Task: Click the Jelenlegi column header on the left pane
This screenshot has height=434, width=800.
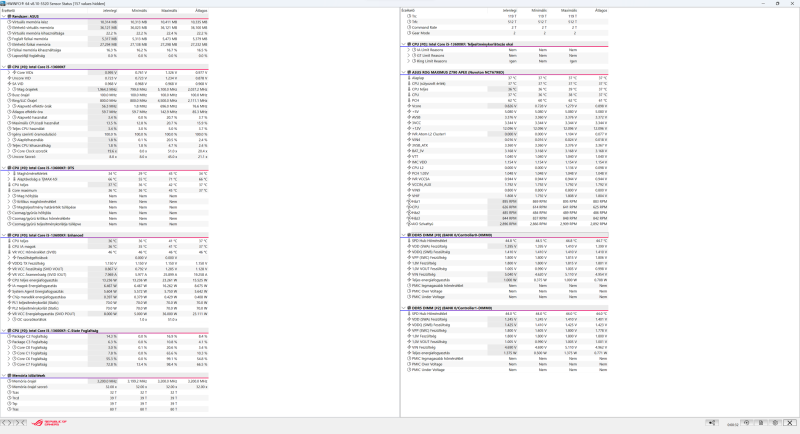Action: click(x=110, y=11)
